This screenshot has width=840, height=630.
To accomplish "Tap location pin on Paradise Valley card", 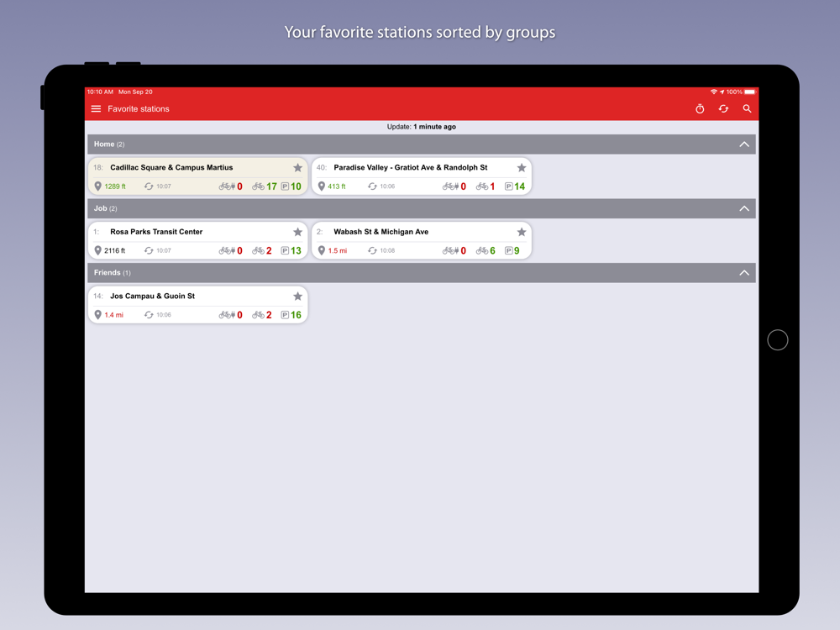I will click(x=322, y=186).
